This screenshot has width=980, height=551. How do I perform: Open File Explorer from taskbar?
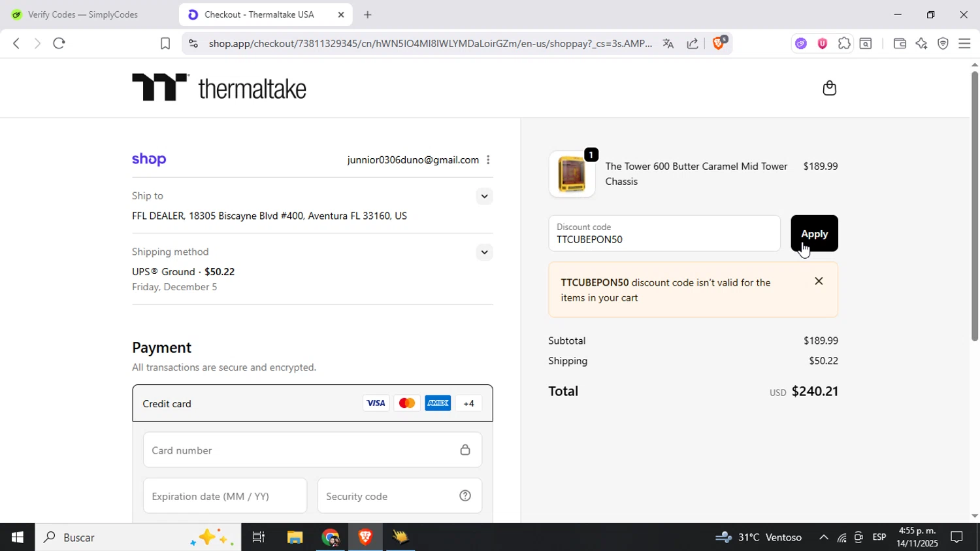(x=295, y=537)
